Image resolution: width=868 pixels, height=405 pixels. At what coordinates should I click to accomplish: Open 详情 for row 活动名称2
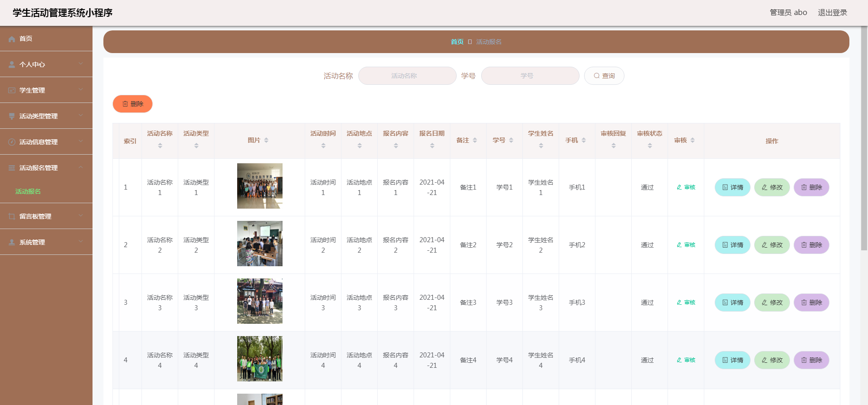click(x=732, y=245)
